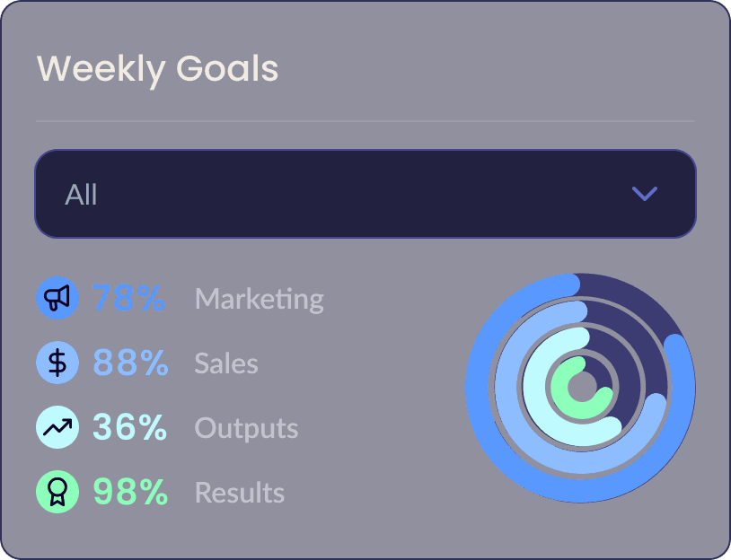Click the Marketing megaphone icon

tap(57, 299)
